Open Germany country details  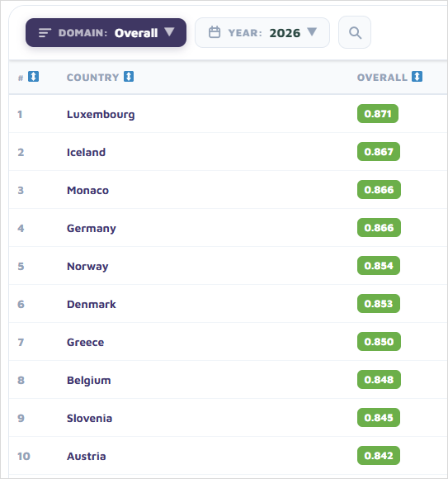[92, 228]
